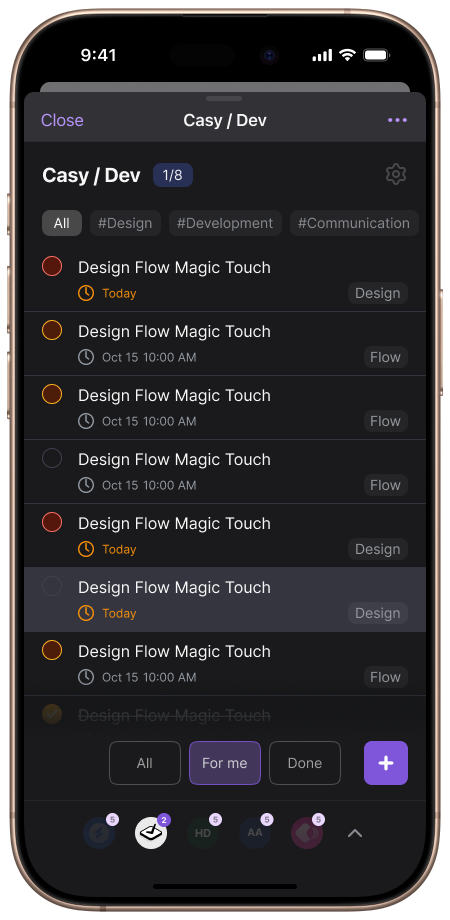Tap the purple plus add task button
450x920 pixels.
(x=385, y=763)
